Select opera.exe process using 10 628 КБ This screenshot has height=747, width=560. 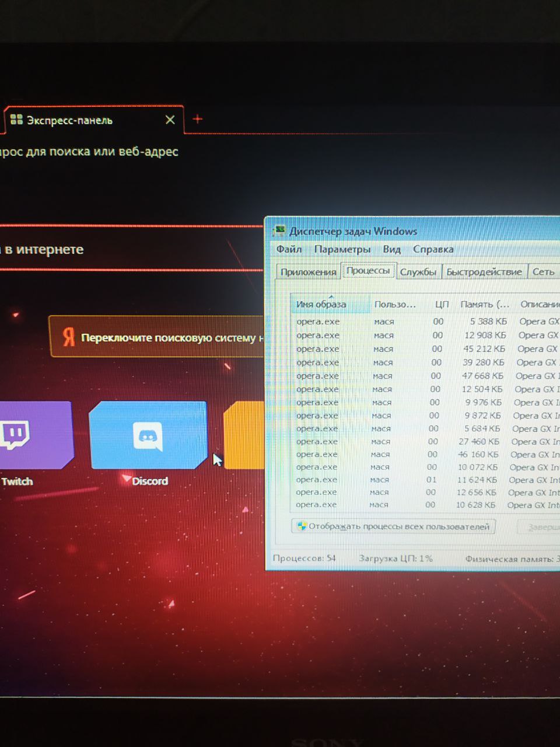(426, 505)
